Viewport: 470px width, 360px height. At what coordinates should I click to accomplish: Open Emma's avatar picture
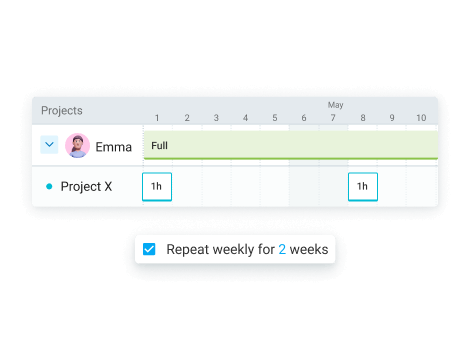pyautogui.click(x=77, y=146)
